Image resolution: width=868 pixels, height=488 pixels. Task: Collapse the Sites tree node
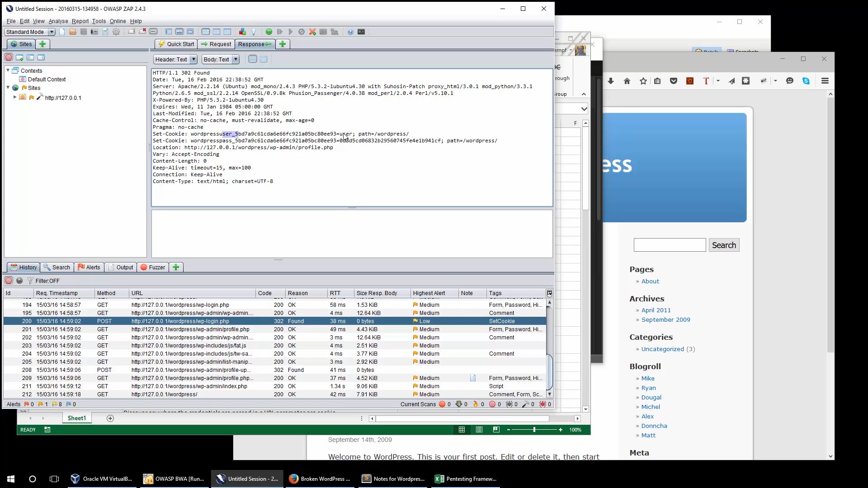[x=8, y=88]
